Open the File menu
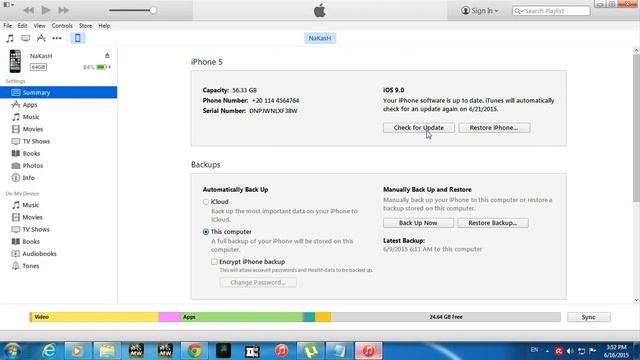 pos(7,26)
